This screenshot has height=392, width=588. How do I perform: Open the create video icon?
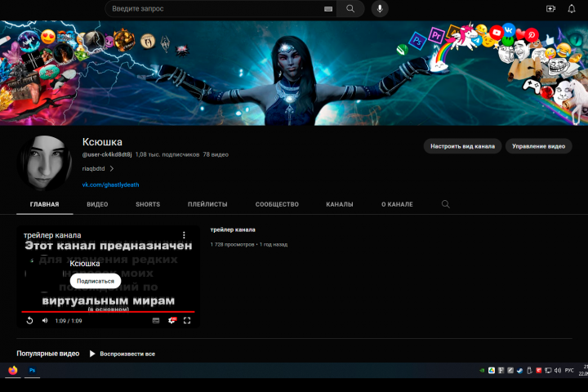tap(550, 9)
